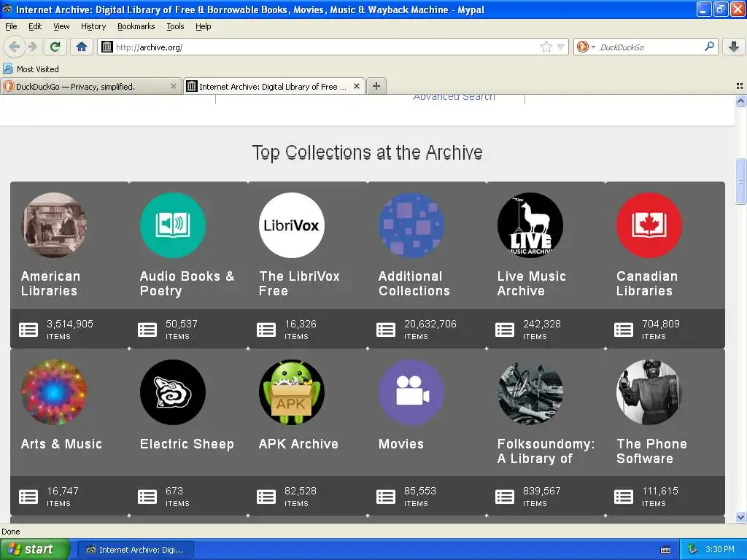Click The LibriVox Free title link
Viewport: 747px width, 560px height.
[x=299, y=284]
